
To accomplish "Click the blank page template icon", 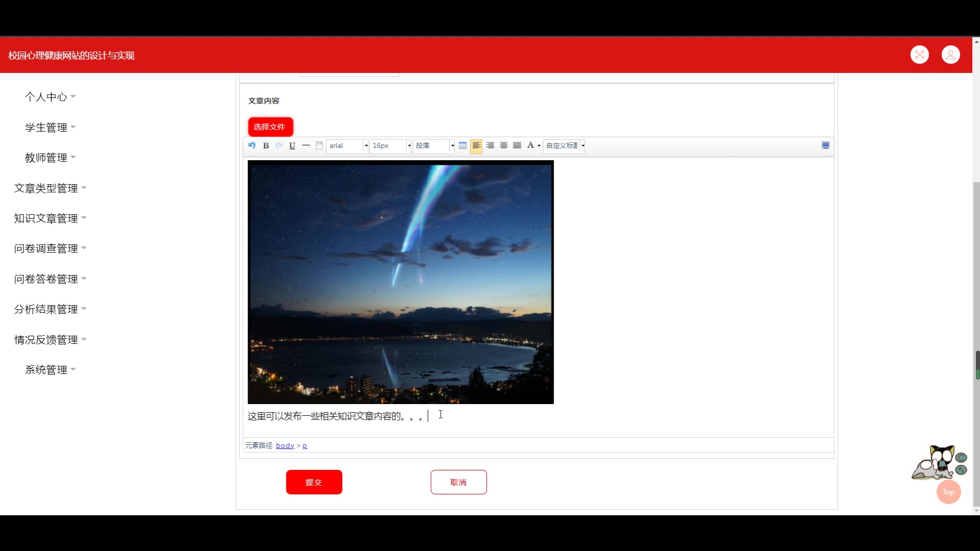I will (x=320, y=145).
